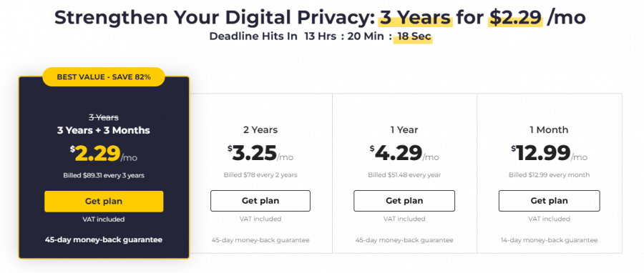The width and height of the screenshot is (644, 273).
Task: Click the 1 Year plan title
Action: point(404,130)
